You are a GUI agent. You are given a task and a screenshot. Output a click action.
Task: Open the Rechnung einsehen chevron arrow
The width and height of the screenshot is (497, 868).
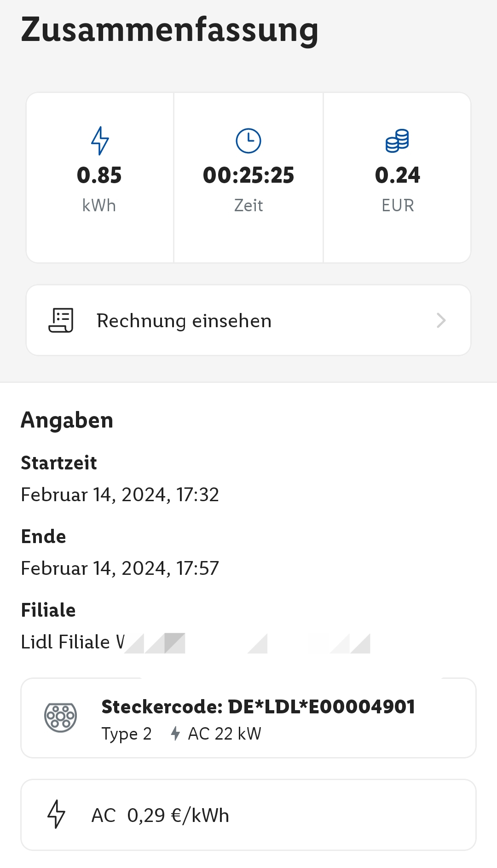coord(441,320)
